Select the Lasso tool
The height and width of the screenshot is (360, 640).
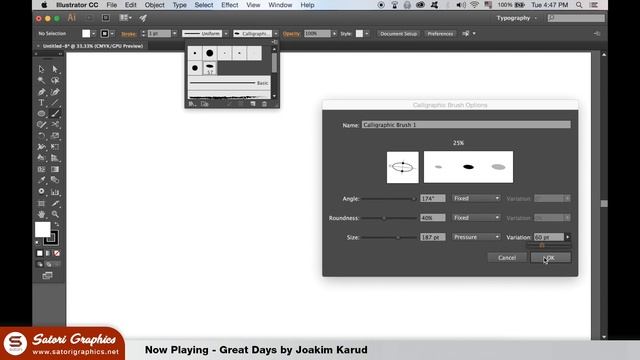click(x=55, y=80)
